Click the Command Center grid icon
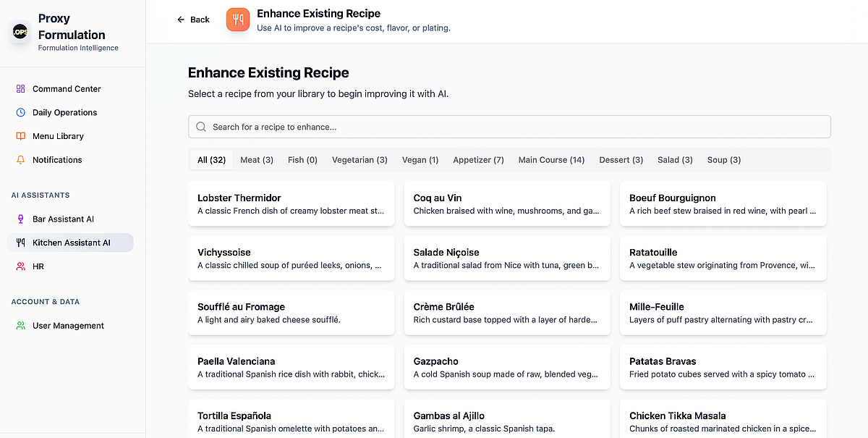 [20, 89]
